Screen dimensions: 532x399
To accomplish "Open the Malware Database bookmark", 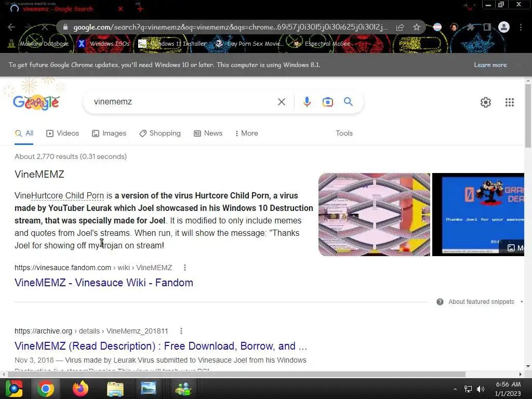I will click(38, 44).
